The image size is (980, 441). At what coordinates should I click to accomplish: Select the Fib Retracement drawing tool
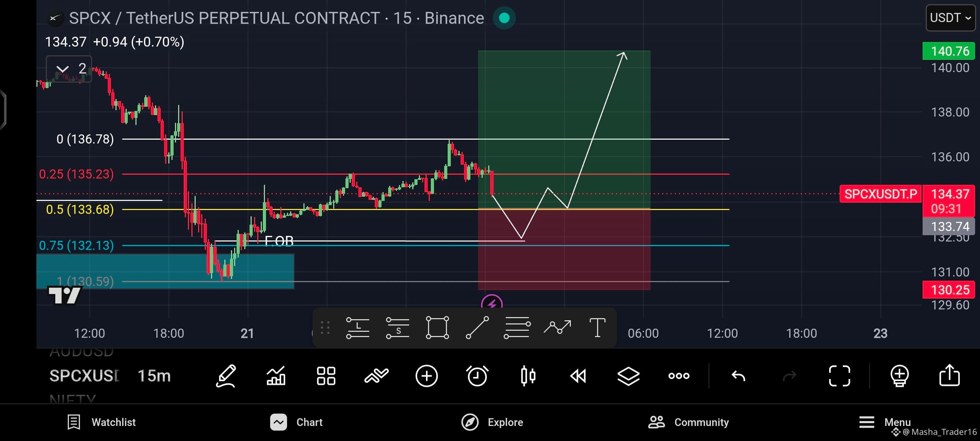pyautogui.click(x=517, y=328)
